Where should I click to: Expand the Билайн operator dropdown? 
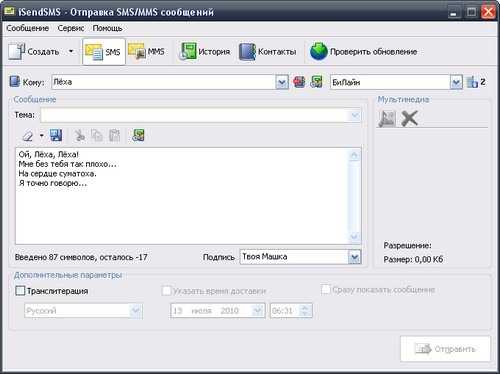(456, 82)
